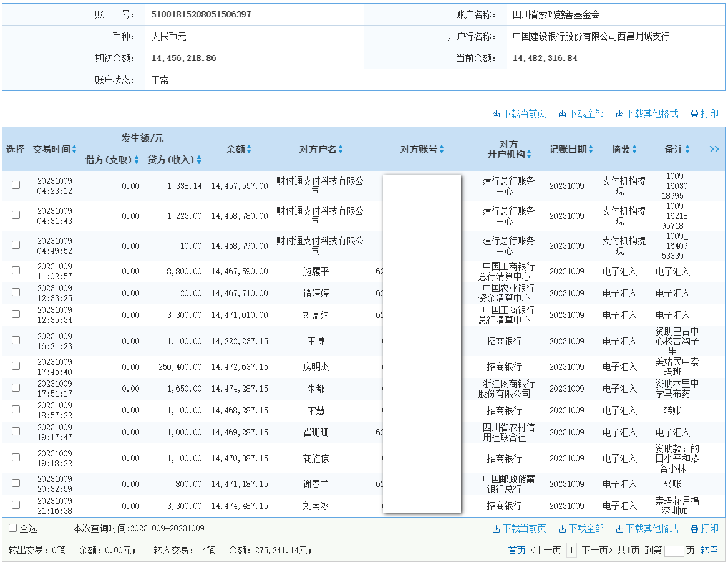The height and width of the screenshot is (565, 728).
Task: Click balance 14,474,487.15 in last row
Action: 240,506
